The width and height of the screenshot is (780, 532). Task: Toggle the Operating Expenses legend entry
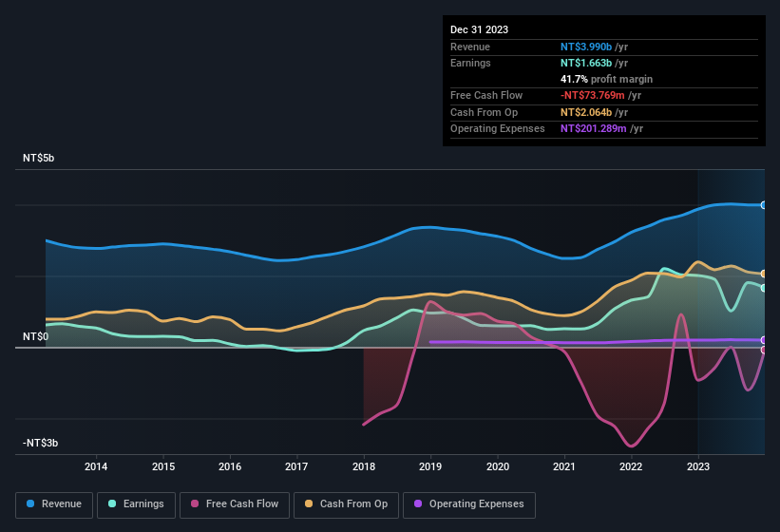pos(468,504)
